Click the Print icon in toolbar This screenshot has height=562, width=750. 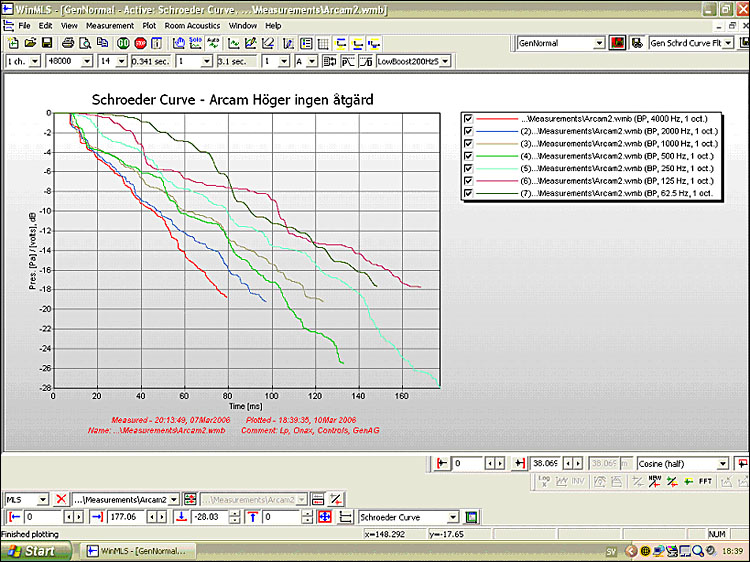(x=68, y=43)
